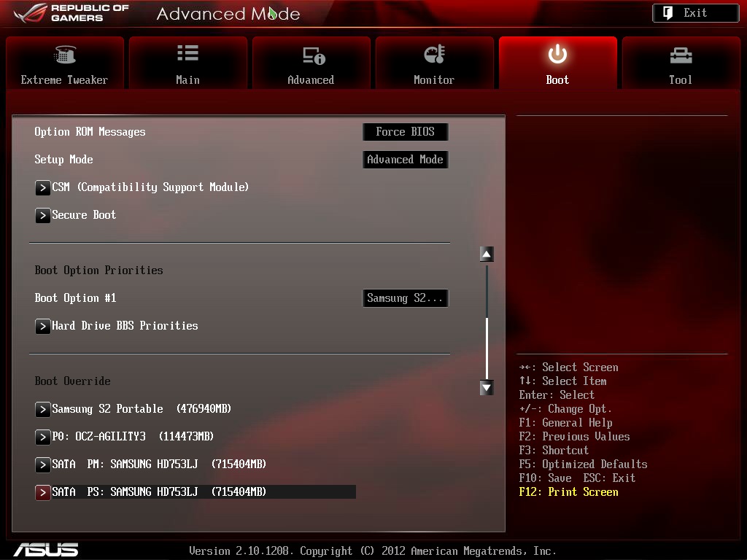The height and width of the screenshot is (560, 747).
Task: Click the Advanced monitor info icon
Action: pos(314,55)
